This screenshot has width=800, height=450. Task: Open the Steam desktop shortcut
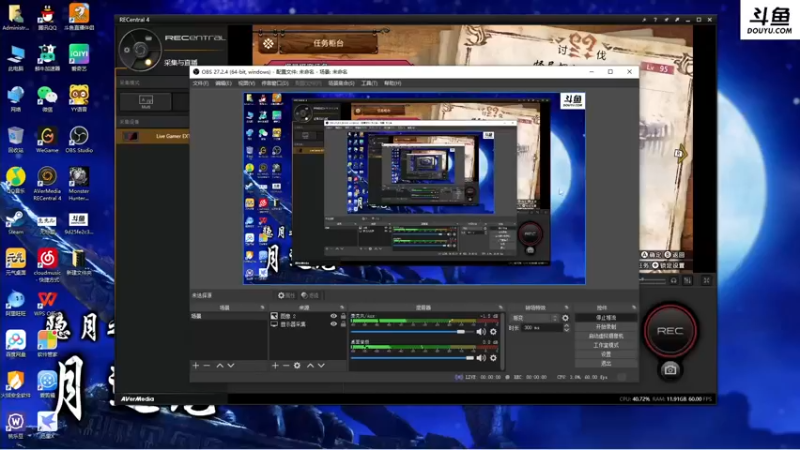coord(15,222)
